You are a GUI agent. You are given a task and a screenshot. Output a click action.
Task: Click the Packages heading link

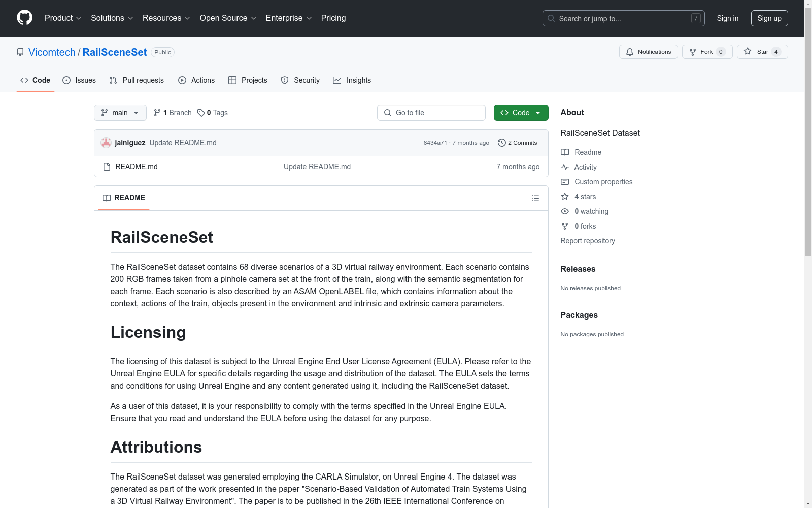pos(579,315)
